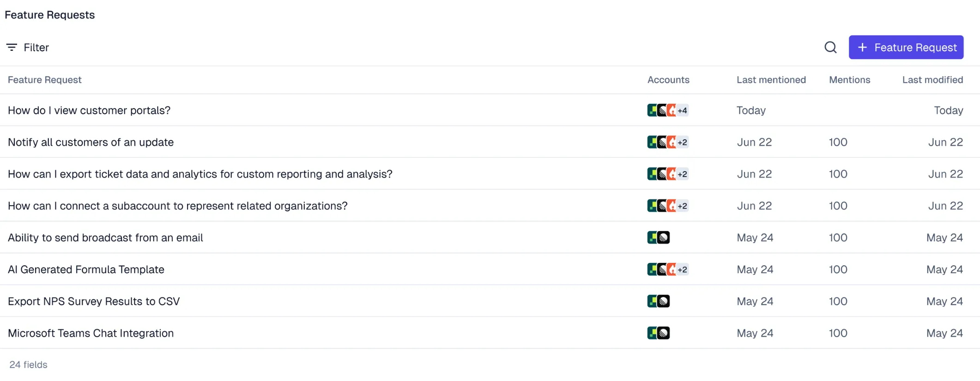Click the 24 fields footer label
The image size is (980, 381).
point(29,364)
